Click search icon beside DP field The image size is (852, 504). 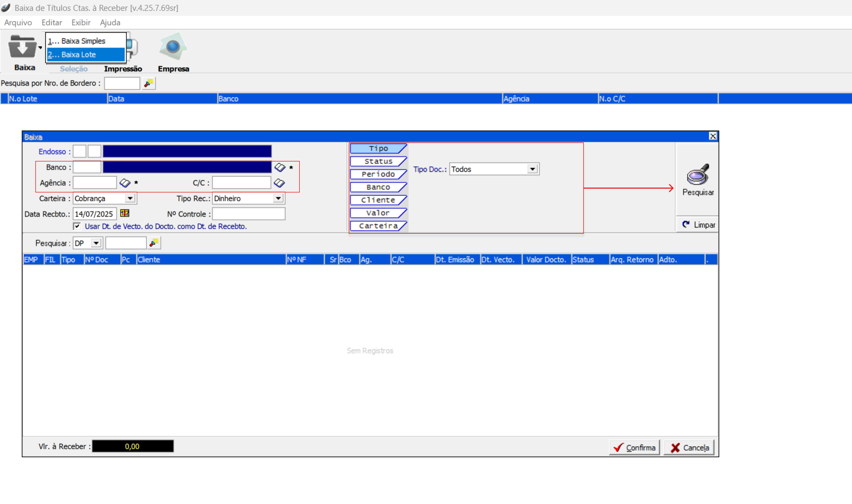pyautogui.click(x=154, y=243)
